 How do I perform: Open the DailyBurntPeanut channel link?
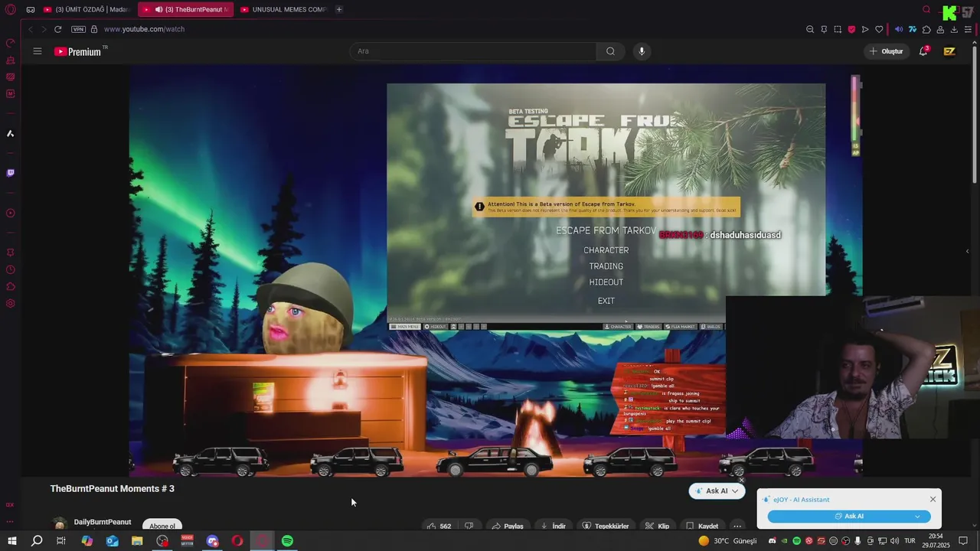[x=103, y=522]
